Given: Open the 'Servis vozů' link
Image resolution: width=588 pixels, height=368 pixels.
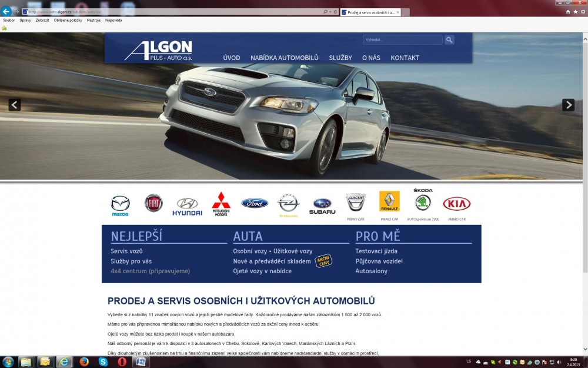Looking at the screenshot, I should click(x=126, y=251).
